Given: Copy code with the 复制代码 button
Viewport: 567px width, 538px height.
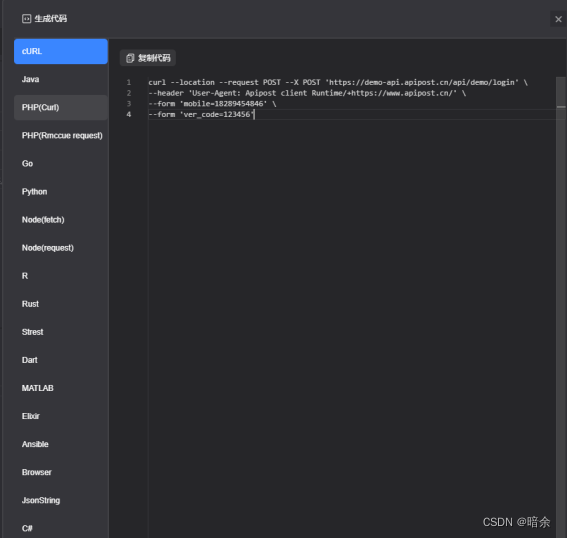Looking at the screenshot, I should click(148, 58).
